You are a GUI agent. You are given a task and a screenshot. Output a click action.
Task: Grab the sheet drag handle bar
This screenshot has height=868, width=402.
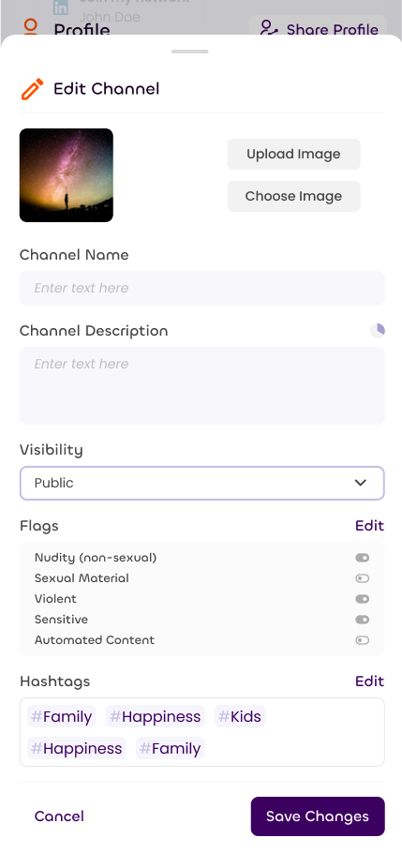(x=190, y=52)
